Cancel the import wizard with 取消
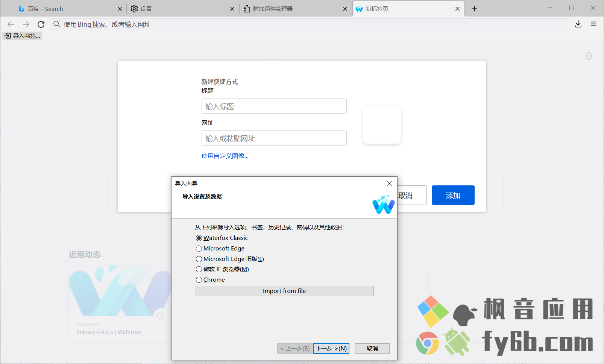This screenshot has height=364, width=604. 372,349
